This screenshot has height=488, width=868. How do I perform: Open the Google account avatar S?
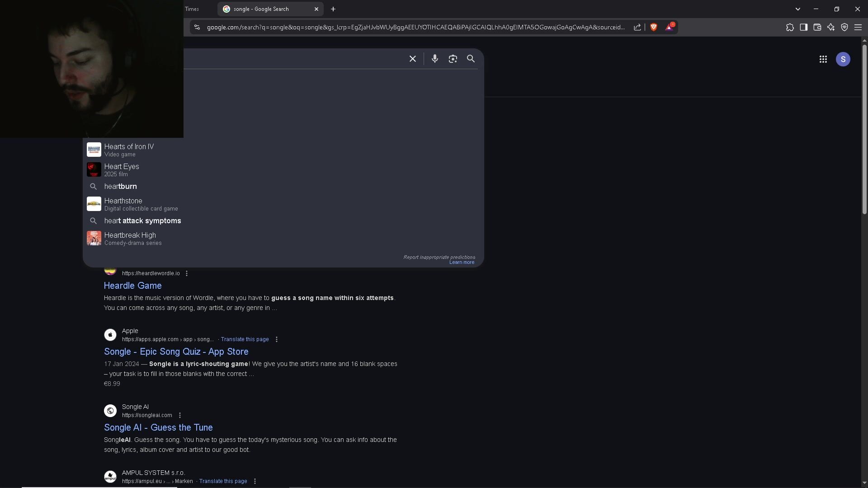coord(843,59)
